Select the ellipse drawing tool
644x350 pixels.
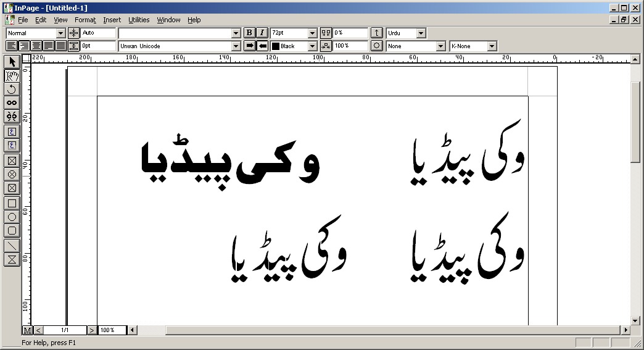[12, 217]
